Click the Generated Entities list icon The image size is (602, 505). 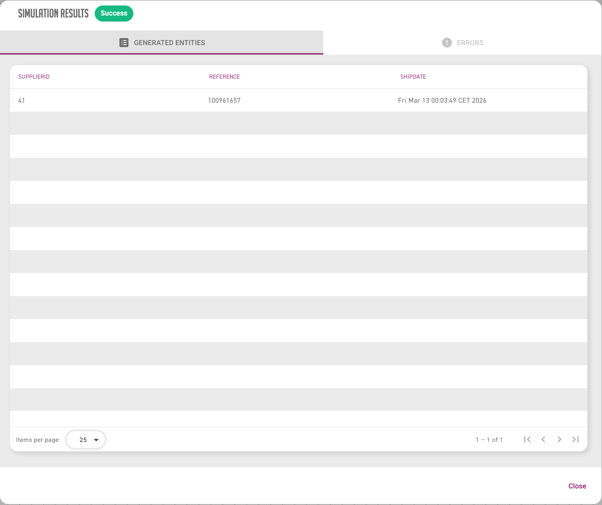pos(124,43)
